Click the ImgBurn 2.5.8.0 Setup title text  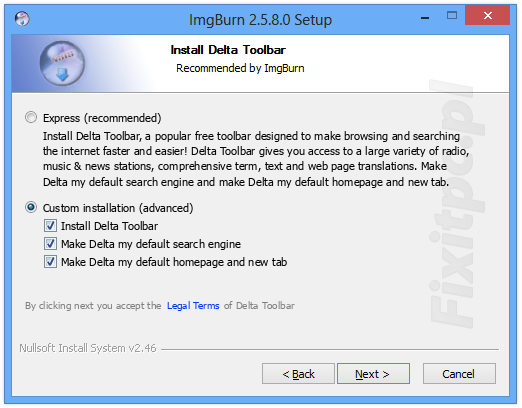point(260,20)
